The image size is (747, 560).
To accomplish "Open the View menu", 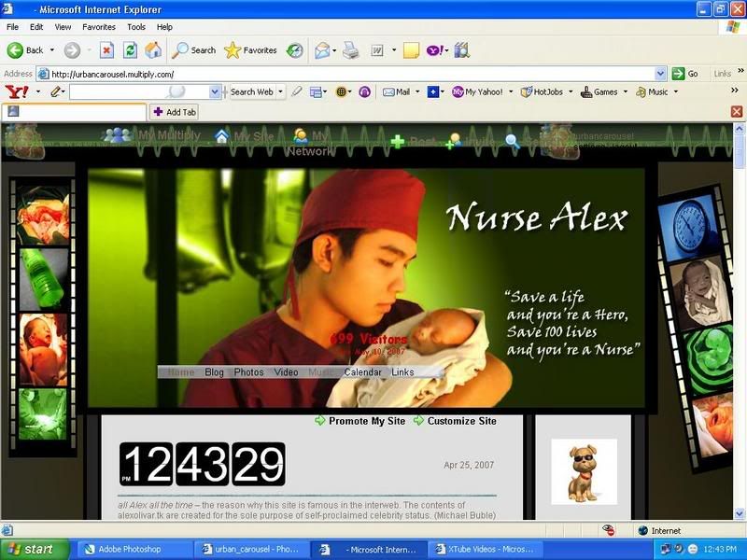I will pos(63,27).
